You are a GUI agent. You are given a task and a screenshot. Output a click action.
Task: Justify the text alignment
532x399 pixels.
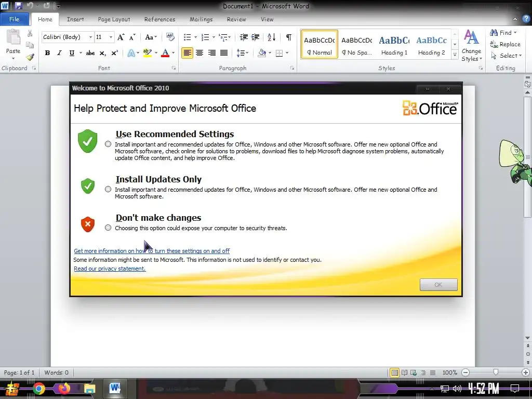coord(224,53)
